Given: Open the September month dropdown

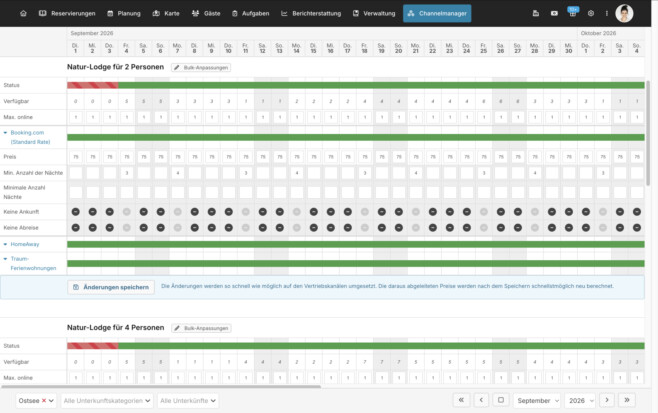Looking at the screenshot, I should [537, 400].
